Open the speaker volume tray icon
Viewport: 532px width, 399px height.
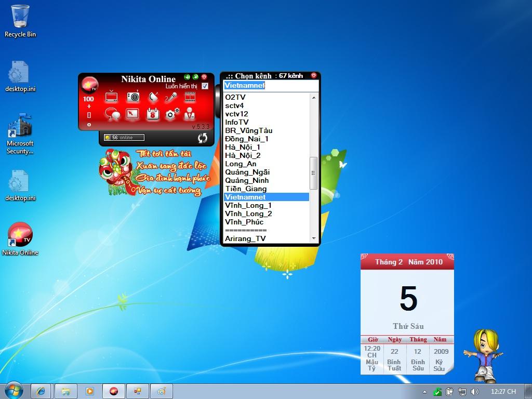475,392
